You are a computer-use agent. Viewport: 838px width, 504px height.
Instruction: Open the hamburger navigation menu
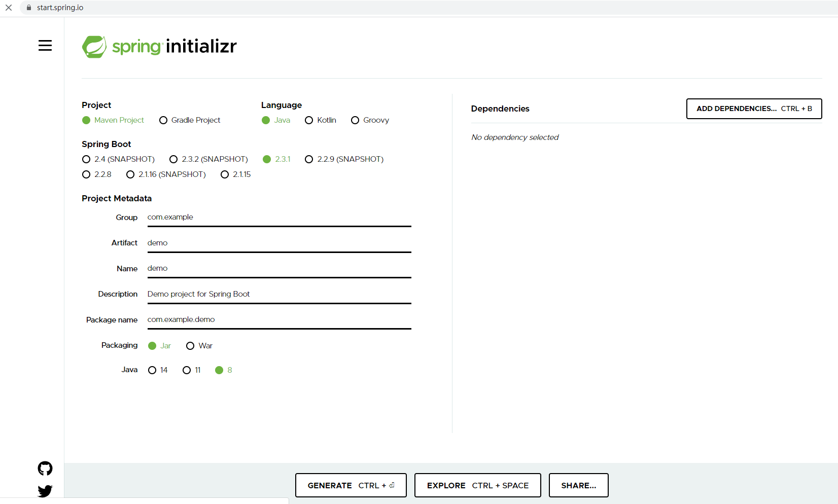point(45,45)
